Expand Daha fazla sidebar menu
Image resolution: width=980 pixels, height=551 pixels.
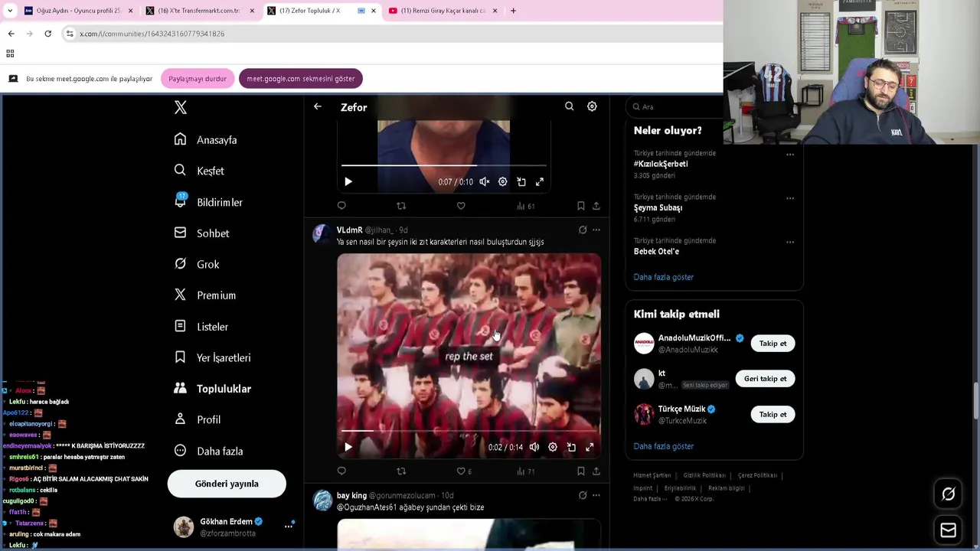pyautogui.click(x=208, y=451)
